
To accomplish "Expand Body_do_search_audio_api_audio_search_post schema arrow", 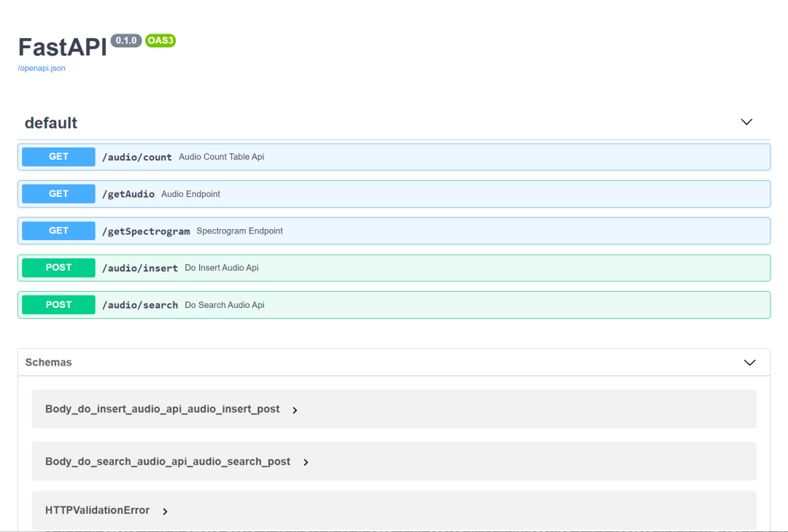I will pos(306,462).
